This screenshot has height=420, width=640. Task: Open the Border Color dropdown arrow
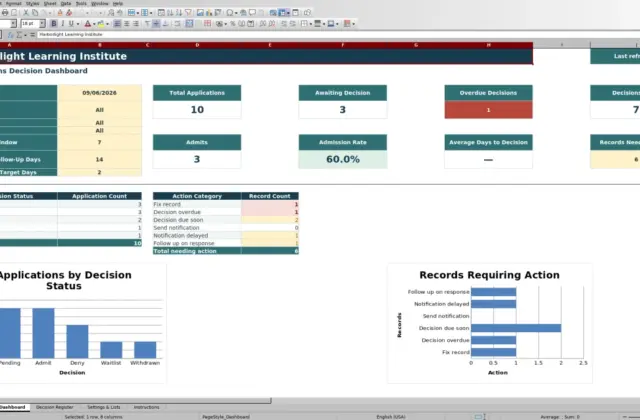[337, 24]
